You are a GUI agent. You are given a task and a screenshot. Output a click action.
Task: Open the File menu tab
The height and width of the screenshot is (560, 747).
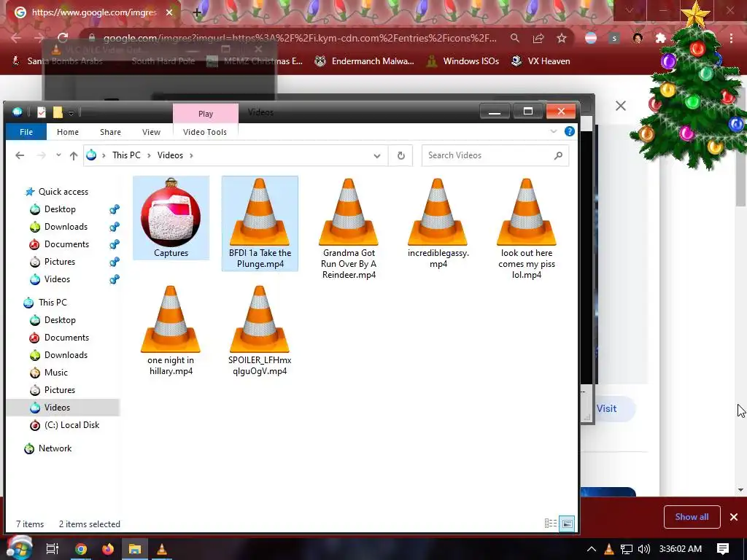tap(26, 132)
